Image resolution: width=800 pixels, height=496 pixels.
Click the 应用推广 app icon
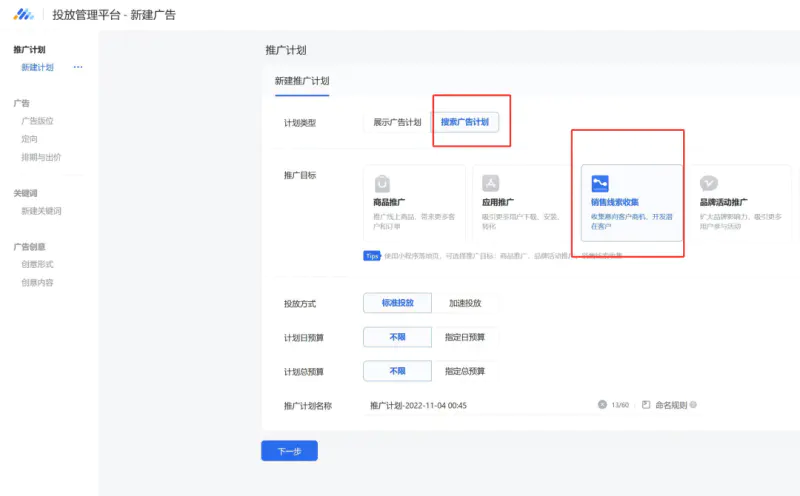coord(491,183)
